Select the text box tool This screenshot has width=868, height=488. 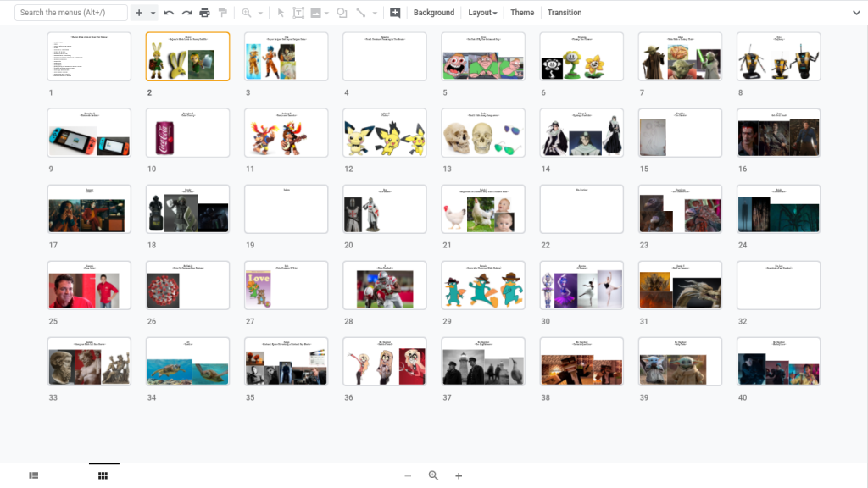click(x=298, y=13)
